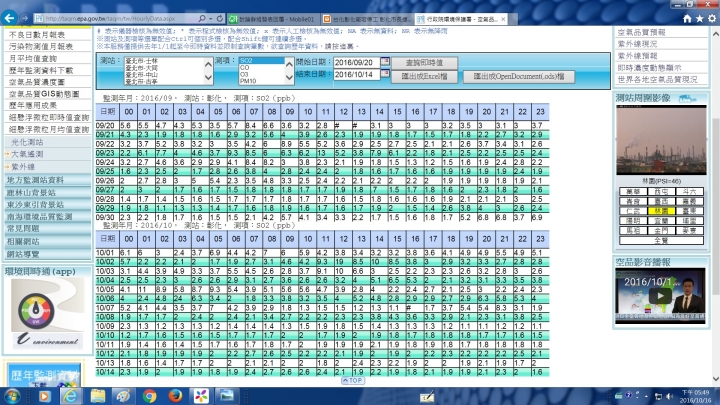The width and height of the screenshot is (720, 405).
Task: Open address bar dropdown arrow
Action: (211, 19)
